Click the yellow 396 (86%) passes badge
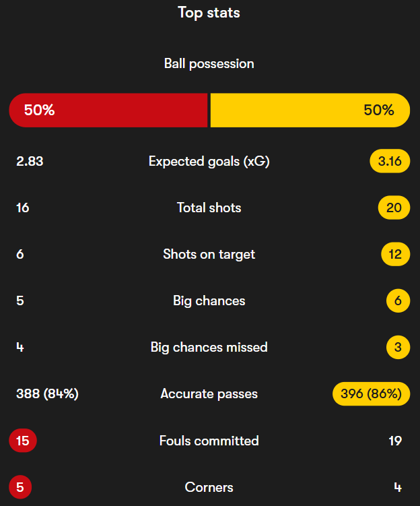The image size is (420, 506). (371, 394)
